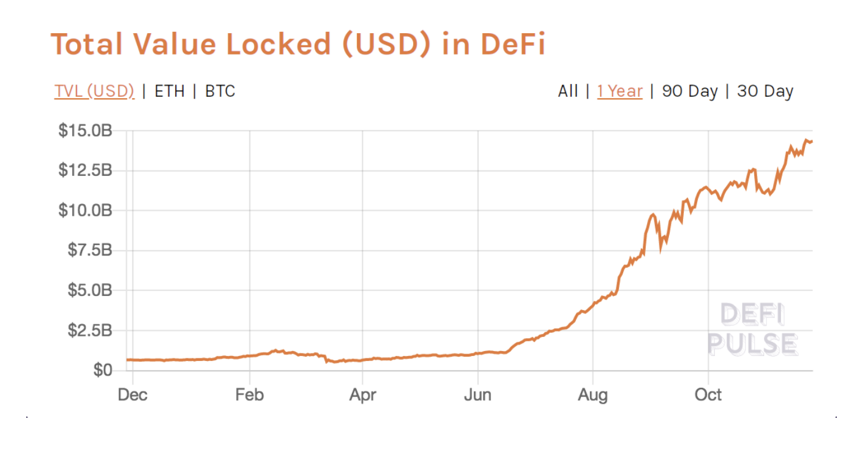Switch chart to ETH denomination
868x462 pixels.
[170, 91]
